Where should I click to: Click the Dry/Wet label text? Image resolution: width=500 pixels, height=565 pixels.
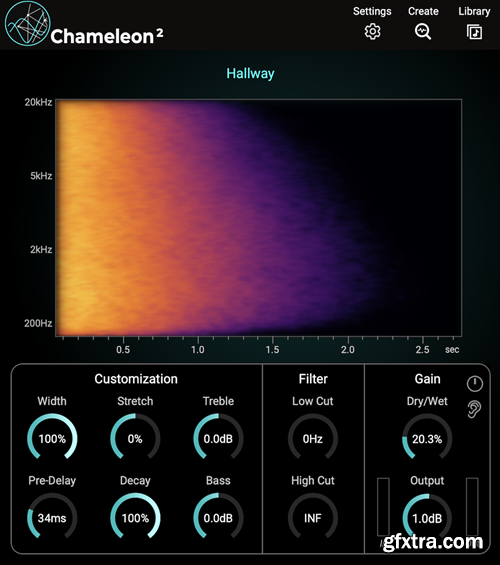(427, 401)
